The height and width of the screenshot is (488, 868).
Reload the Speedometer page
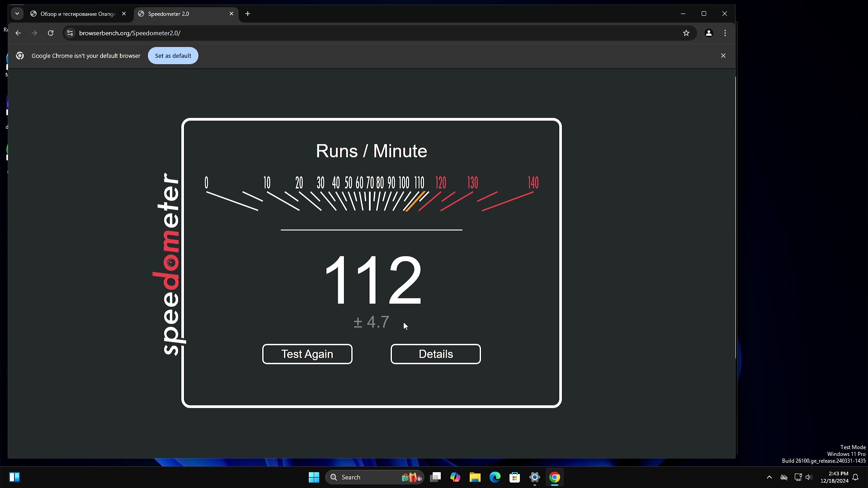tap(51, 33)
